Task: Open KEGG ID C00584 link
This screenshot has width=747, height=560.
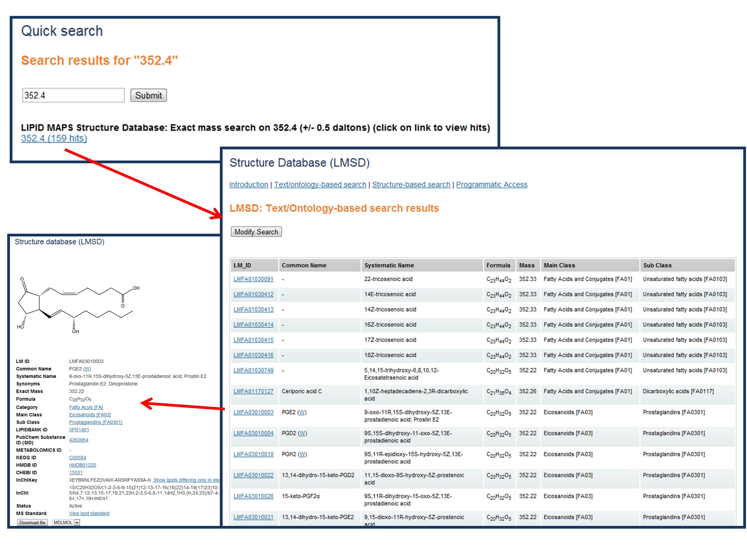Action: 77,458
